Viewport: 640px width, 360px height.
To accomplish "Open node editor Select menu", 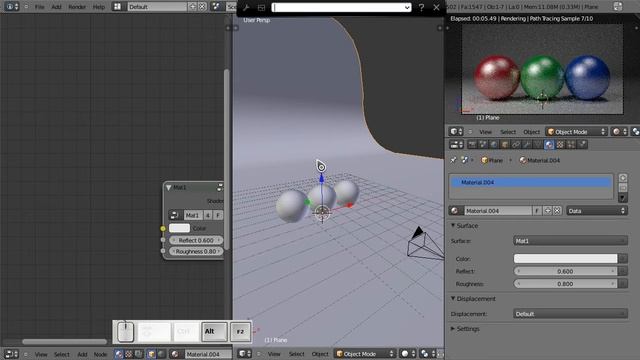I will tap(62, 354).
